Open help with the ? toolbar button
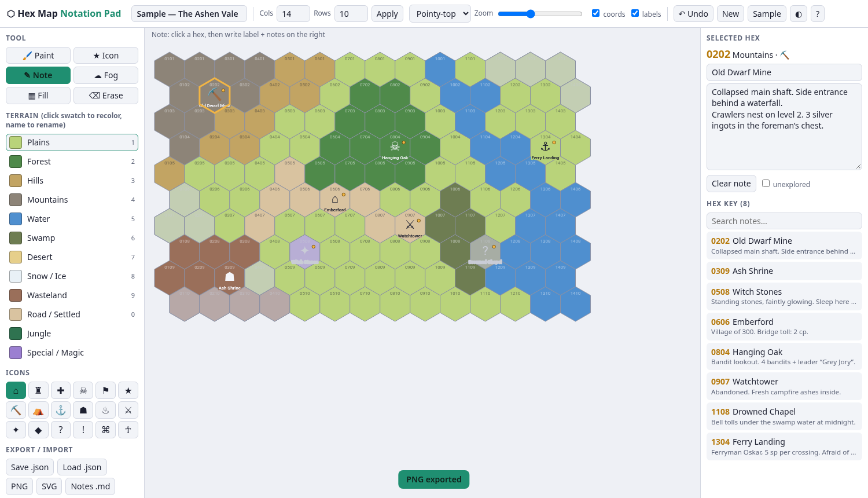Image resolution: width=868 pixels, height=498 pixels. (818, 14)
